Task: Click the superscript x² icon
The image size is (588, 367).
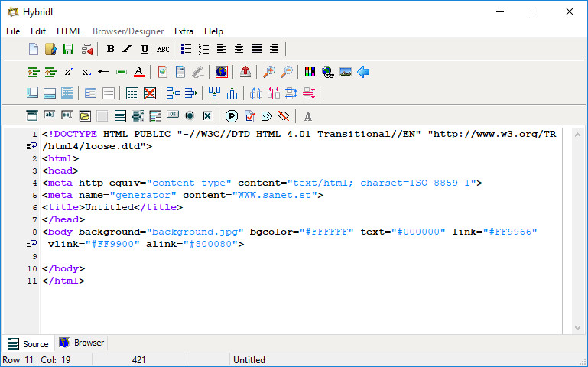Action: [x=69, y=72]
